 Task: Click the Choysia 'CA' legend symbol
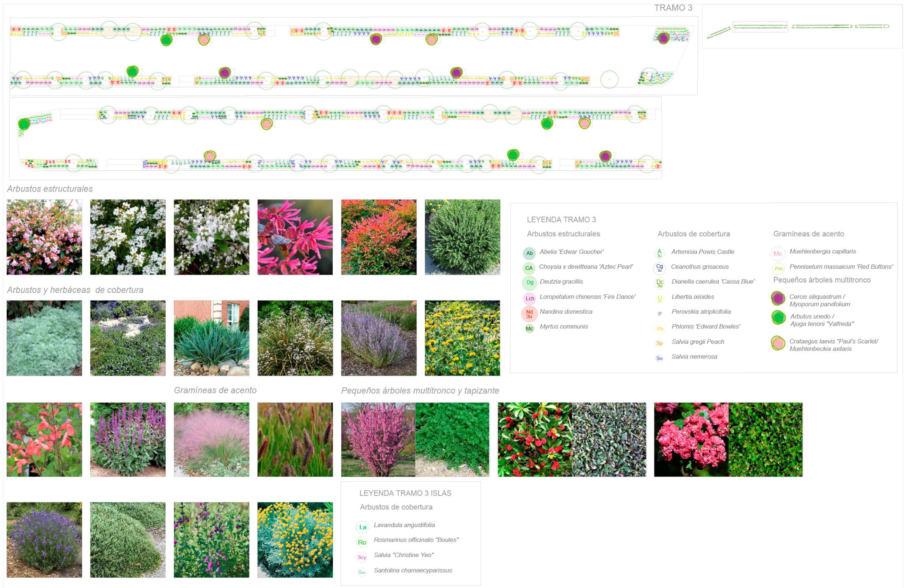pyautogui.click(x=529, y=268)
